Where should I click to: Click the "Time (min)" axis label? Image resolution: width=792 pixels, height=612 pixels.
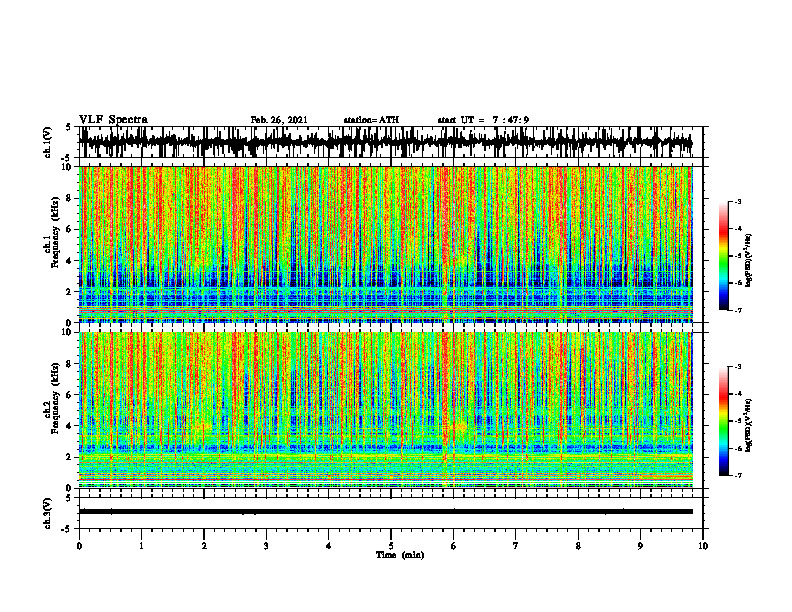(400, 555)
